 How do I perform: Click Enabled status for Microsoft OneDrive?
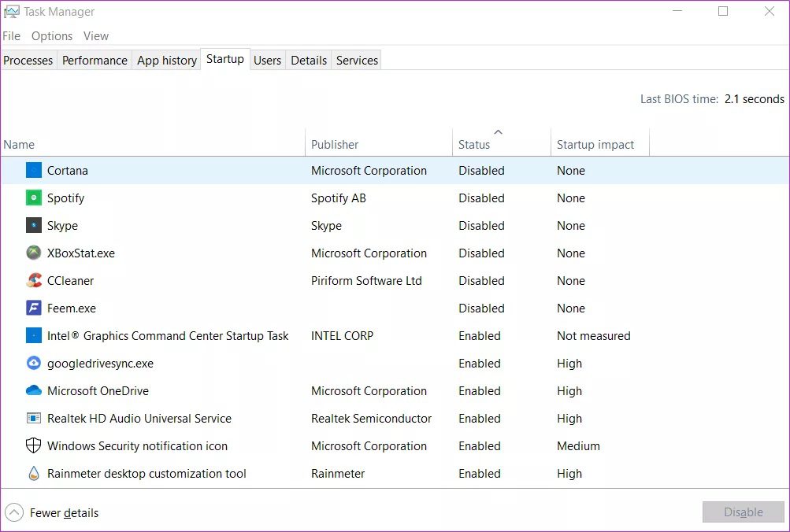(x=480, y=390)
